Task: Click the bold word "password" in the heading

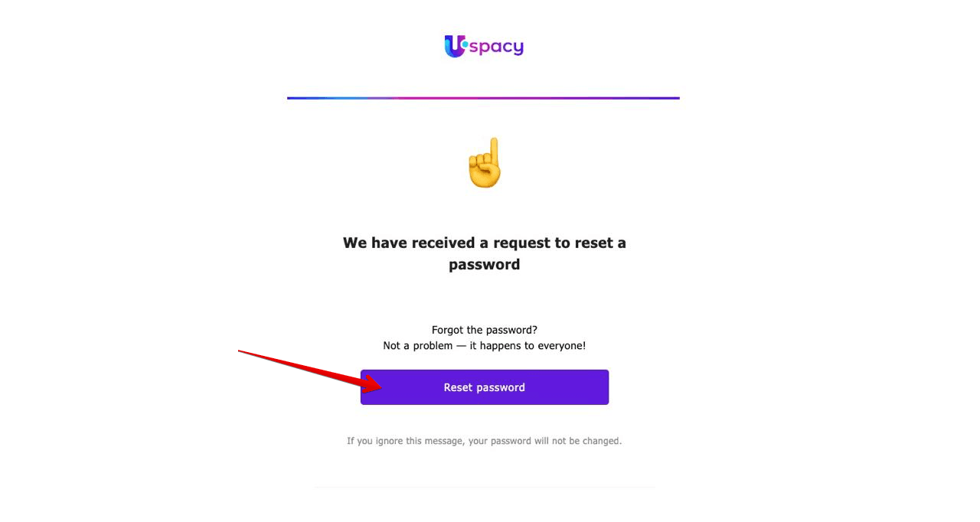Action: tap(484, 264)
